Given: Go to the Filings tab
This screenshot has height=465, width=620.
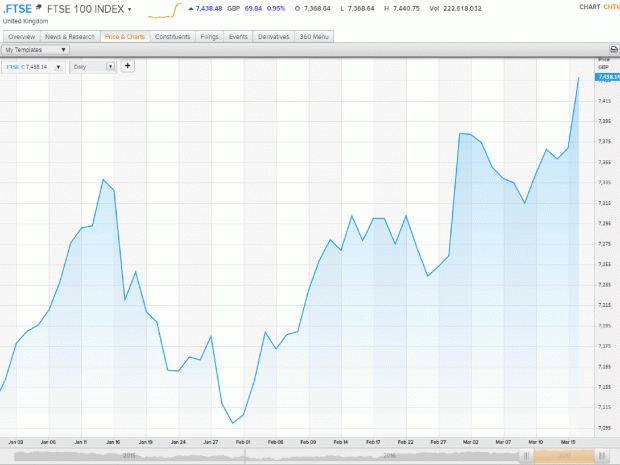Looking at the screenshot, I should (x=210, y=36).
